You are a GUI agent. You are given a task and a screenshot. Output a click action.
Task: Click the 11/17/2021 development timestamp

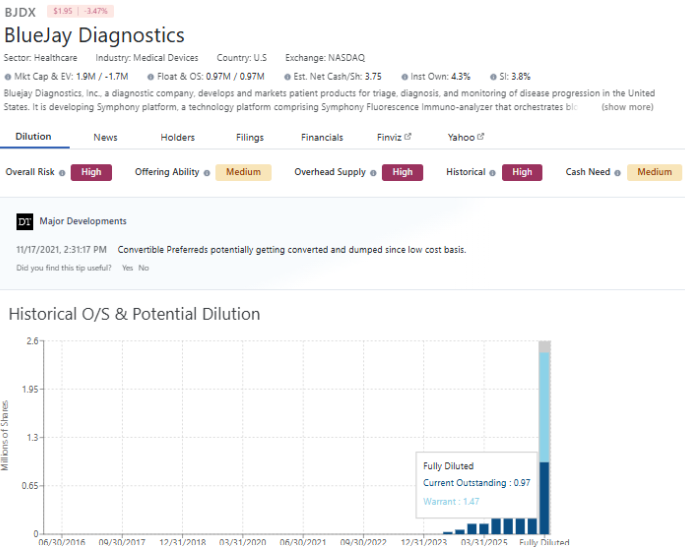tap(61, 249)
